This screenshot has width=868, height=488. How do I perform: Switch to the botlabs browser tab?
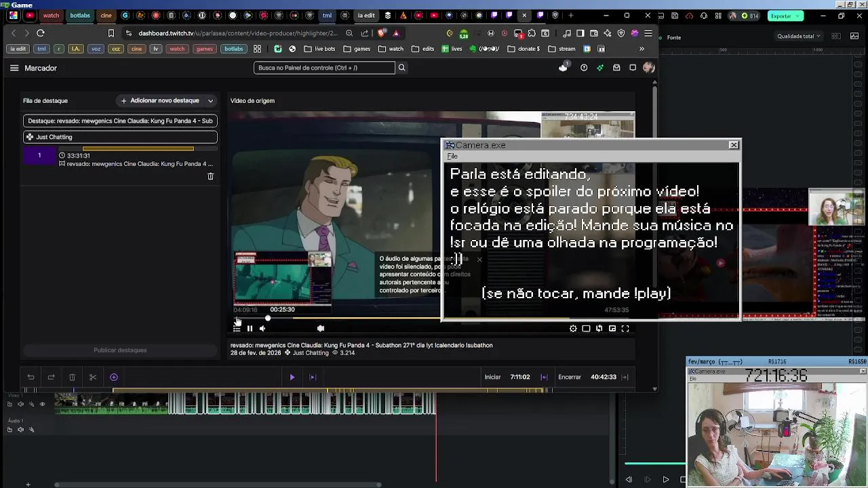coord(80,16)
